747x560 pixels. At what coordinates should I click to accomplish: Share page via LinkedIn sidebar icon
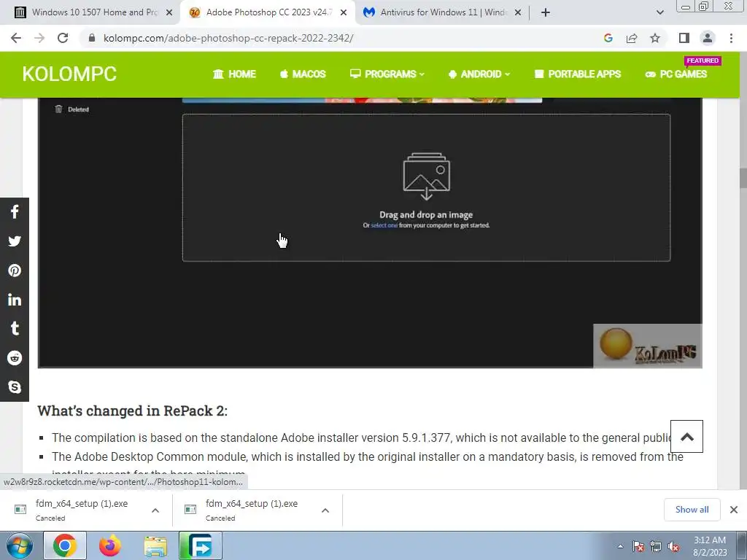point(15,300)
